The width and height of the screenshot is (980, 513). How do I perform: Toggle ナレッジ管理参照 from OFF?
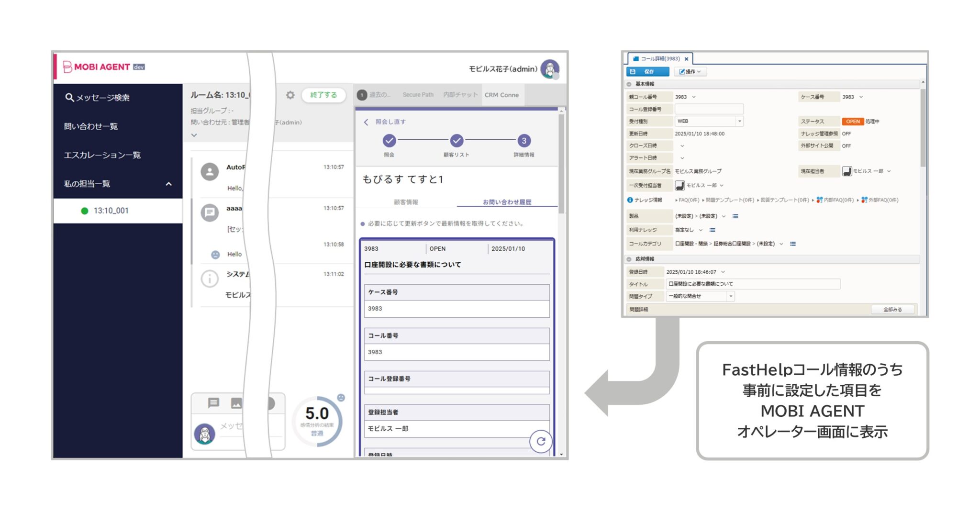(x=846, y=134)
